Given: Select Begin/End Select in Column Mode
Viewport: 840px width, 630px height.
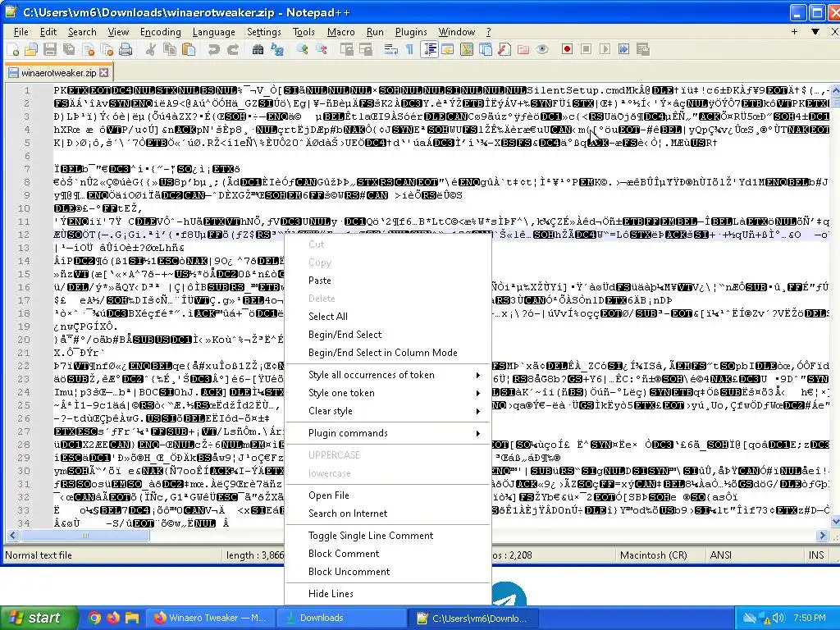Looking at the screenshot, I should [388, 353].
